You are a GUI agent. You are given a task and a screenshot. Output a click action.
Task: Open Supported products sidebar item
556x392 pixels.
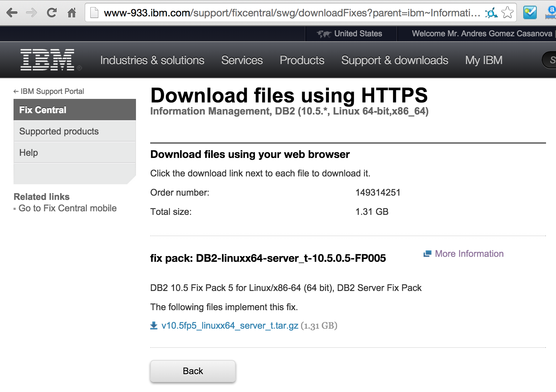75,131
